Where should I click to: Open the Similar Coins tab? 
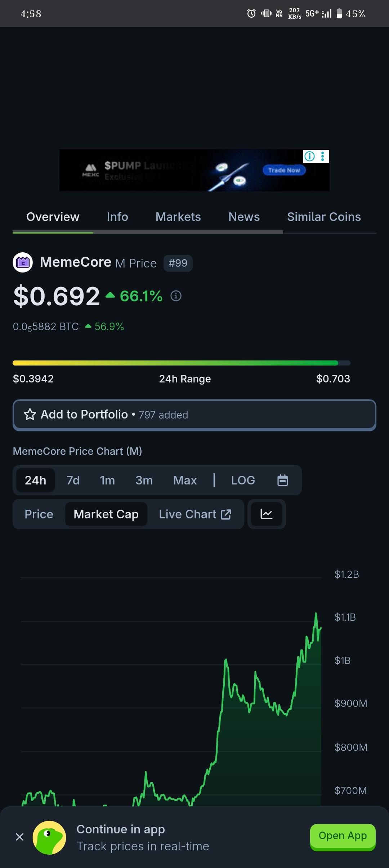[324, 217]
